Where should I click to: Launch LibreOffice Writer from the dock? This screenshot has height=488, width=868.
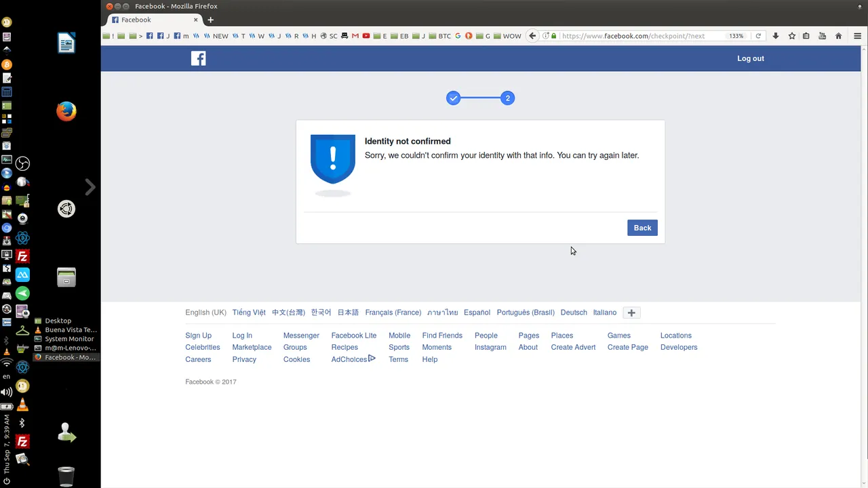pos(66,43)
